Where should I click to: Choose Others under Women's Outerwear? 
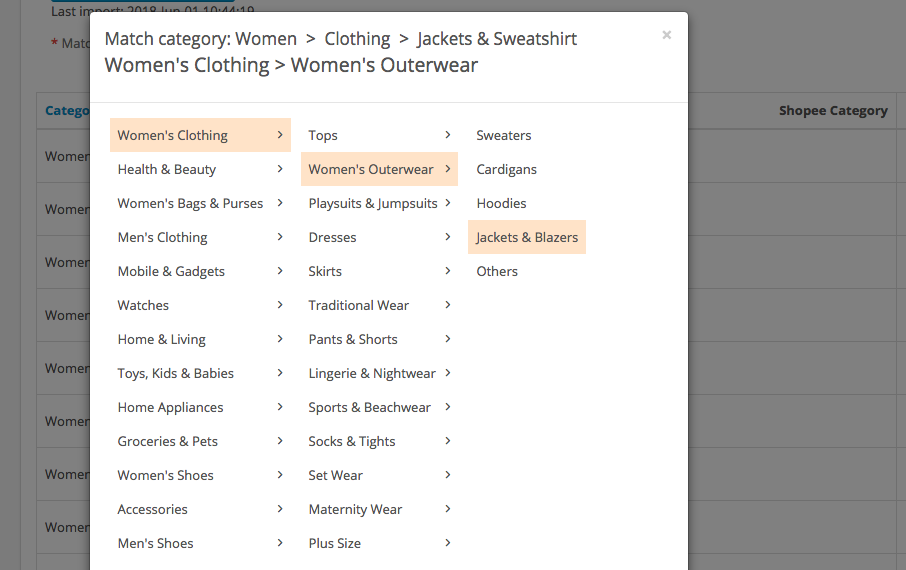point(497,271)
